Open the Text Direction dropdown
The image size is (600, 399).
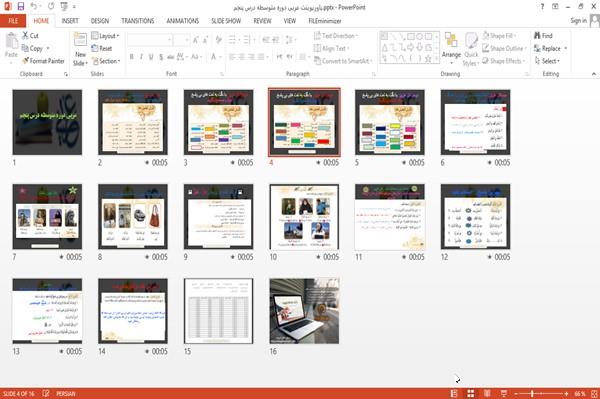coord(336,36)
